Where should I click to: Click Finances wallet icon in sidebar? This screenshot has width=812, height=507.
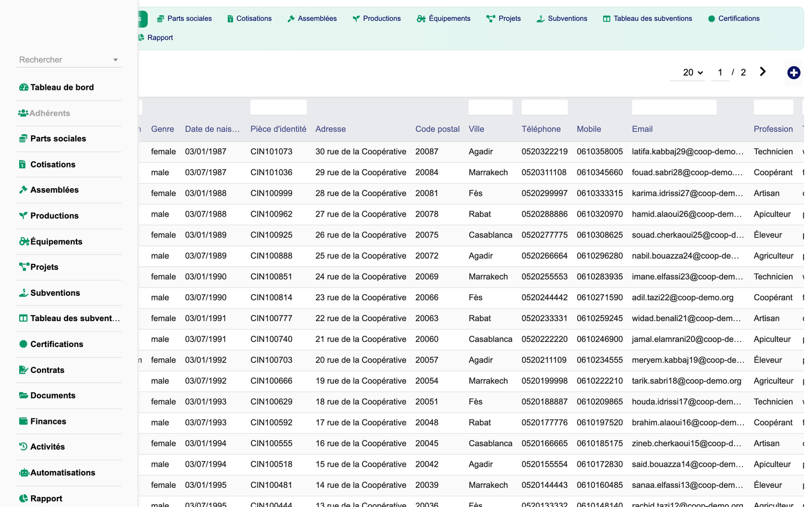[23, 421]
